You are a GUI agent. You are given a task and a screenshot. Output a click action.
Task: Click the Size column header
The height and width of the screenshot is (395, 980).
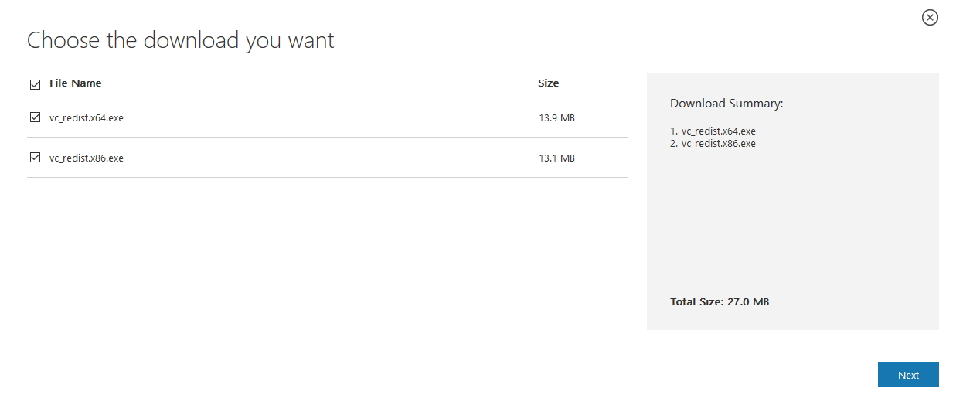click(x=548, y=83)
